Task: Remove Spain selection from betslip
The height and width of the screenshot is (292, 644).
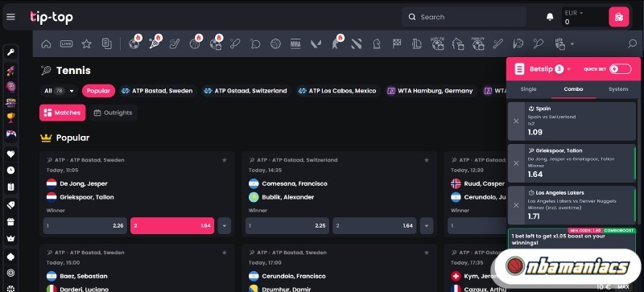Action: tap(516, 121)
